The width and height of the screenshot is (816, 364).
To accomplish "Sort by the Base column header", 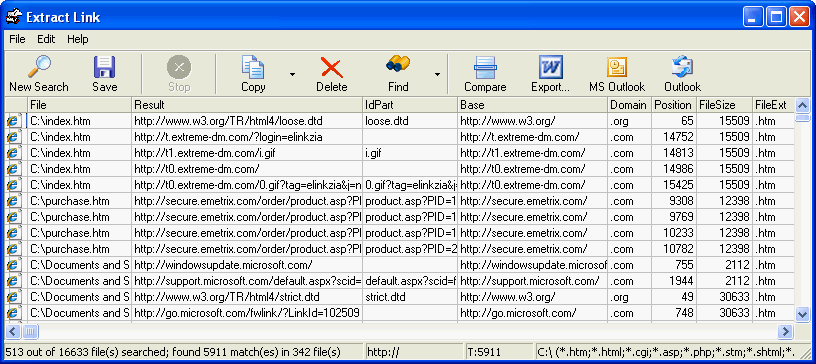I will click(x=532, y=105).
